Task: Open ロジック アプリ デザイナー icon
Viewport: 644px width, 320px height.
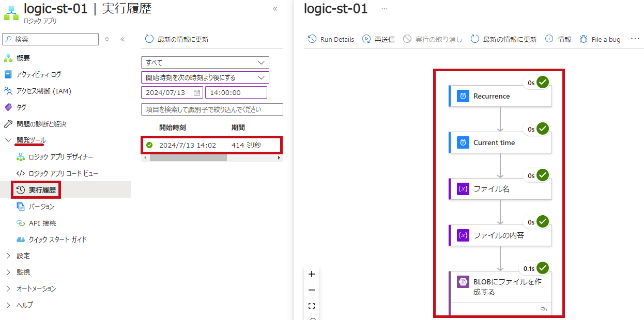Action: [x=21, y=157]
